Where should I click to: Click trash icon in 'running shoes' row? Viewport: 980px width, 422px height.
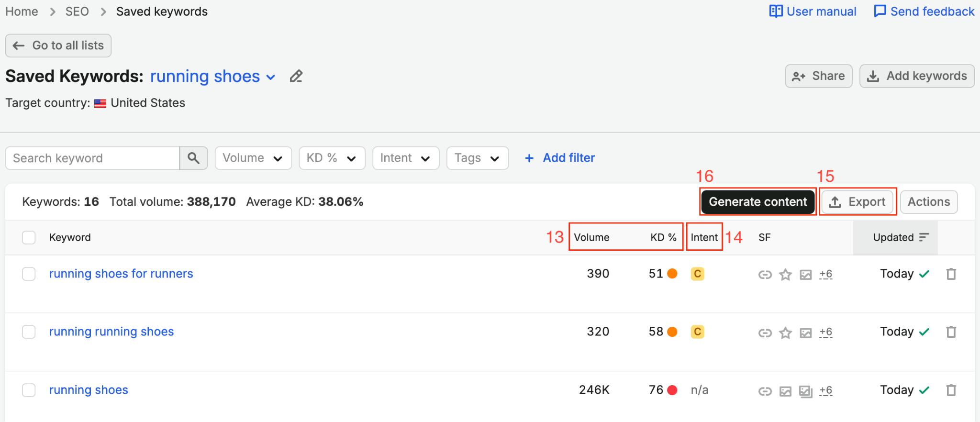(x=951, y=390)
